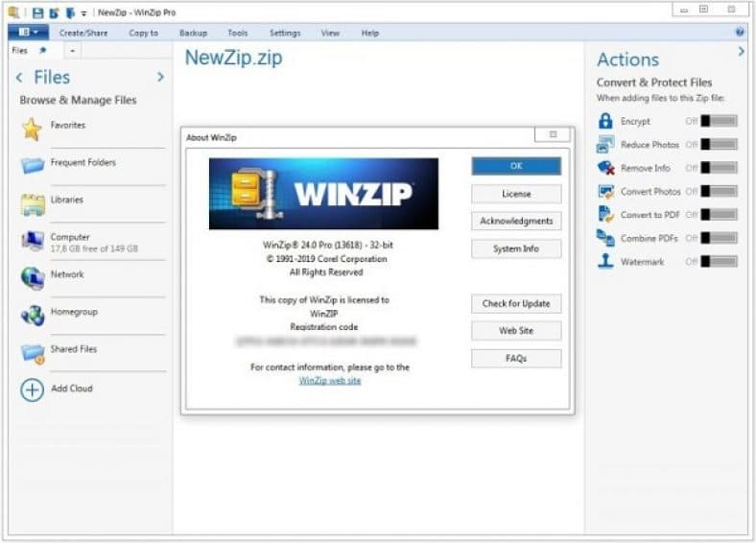Click the Add Cloud plus icon
Screen dimensions: 756x543
33,390
